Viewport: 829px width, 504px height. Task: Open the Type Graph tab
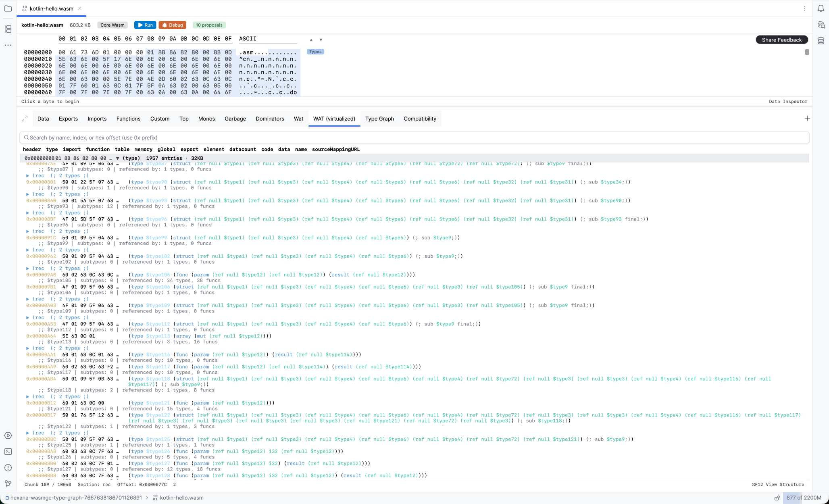point(379,119)
